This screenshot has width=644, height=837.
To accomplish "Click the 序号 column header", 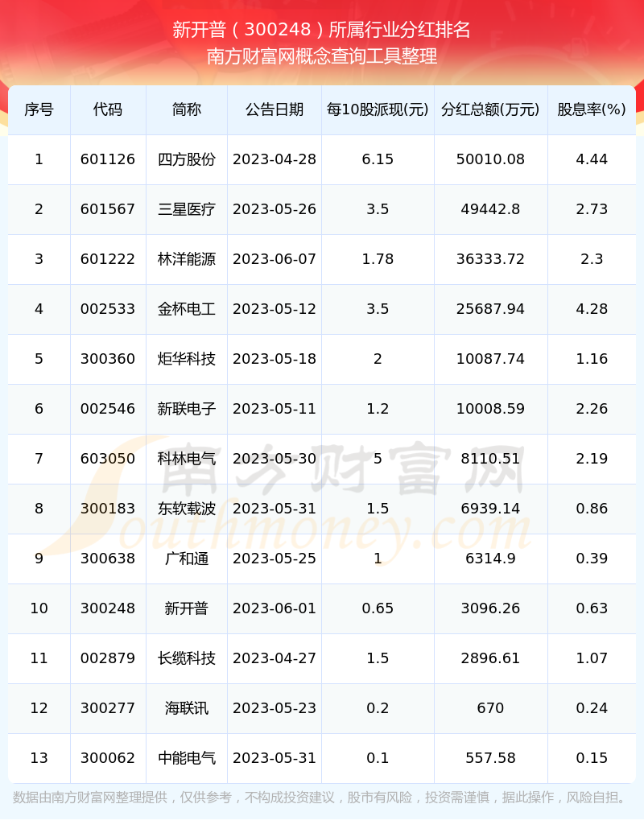I will 39,109.
